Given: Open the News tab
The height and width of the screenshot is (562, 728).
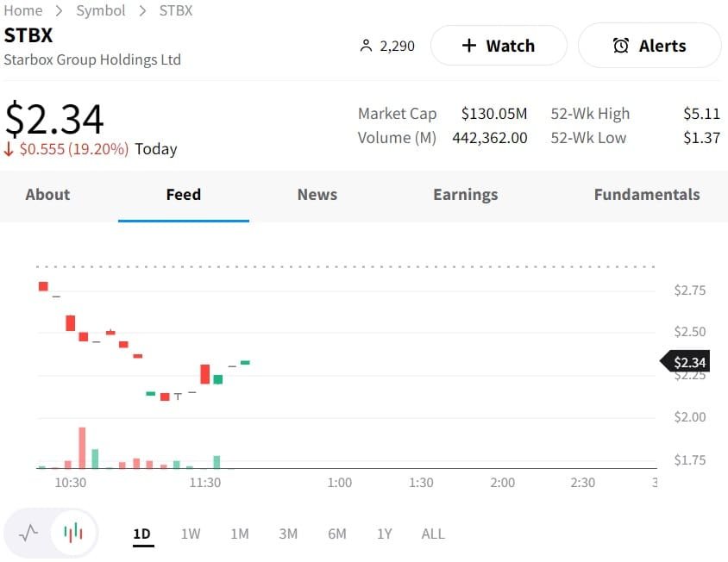Looking at the screenshot, I should tap(317, 194).
